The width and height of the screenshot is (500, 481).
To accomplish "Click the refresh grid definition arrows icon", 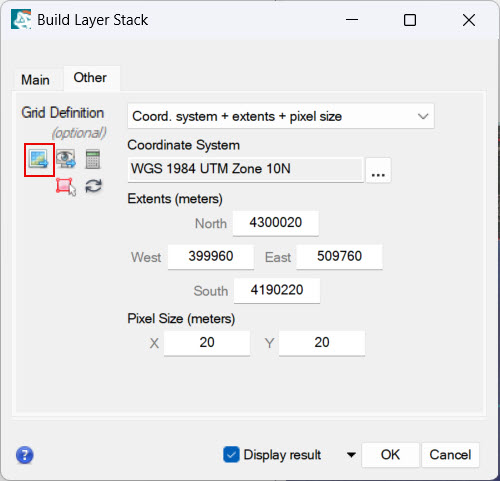I will click(93, 186).
